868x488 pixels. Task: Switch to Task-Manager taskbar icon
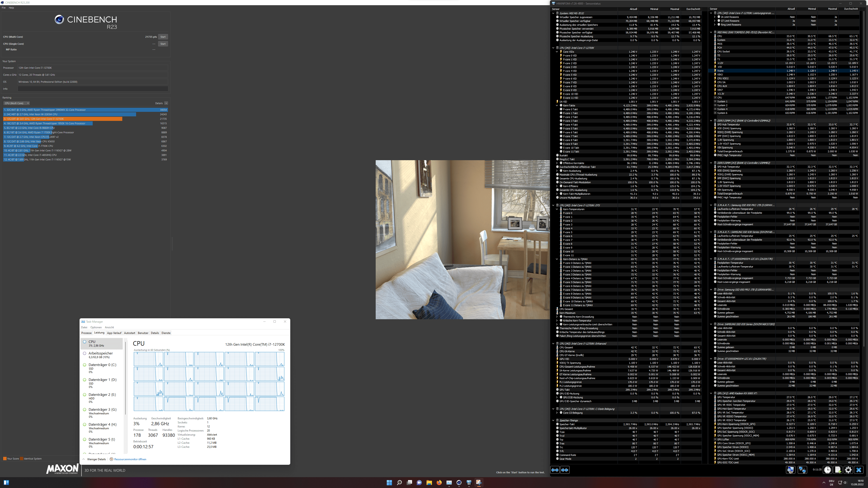click(449, 482)
